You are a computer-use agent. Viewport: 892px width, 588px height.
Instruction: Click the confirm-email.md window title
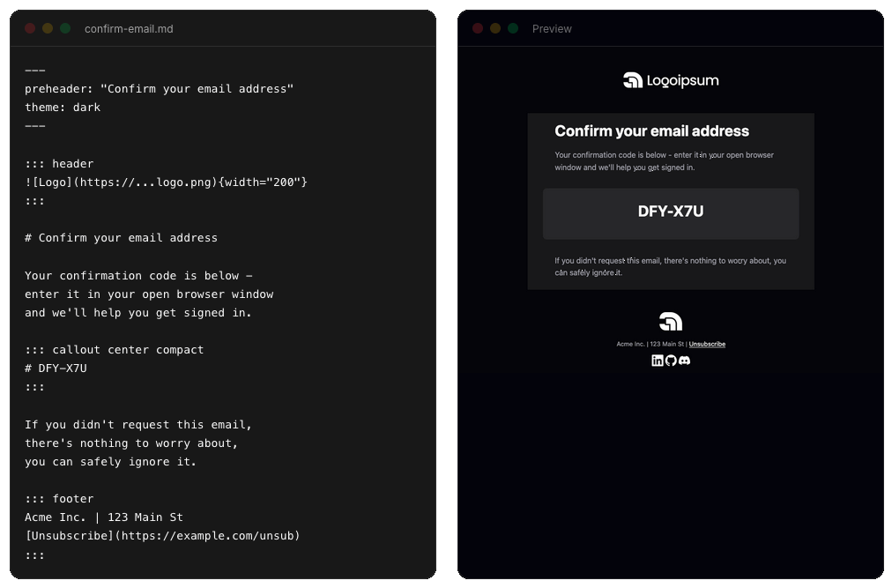pyautogui.click(x=130, y=29)
